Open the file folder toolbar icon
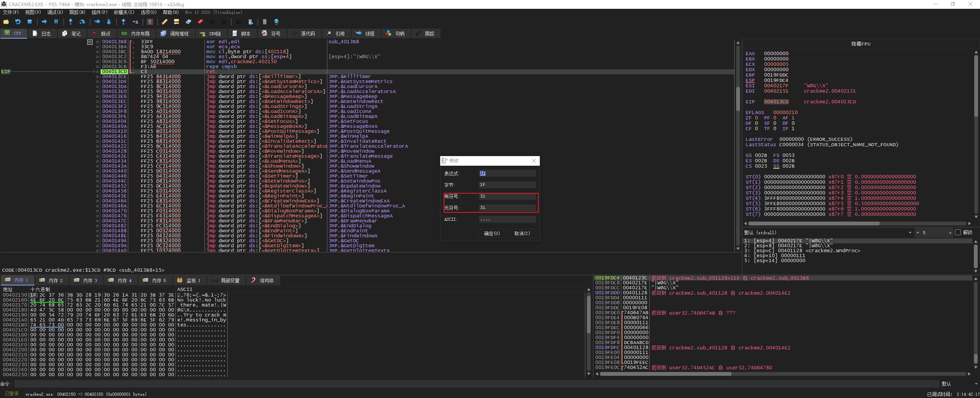This screenshot has width=980, height=398. (x=6, y=22)
